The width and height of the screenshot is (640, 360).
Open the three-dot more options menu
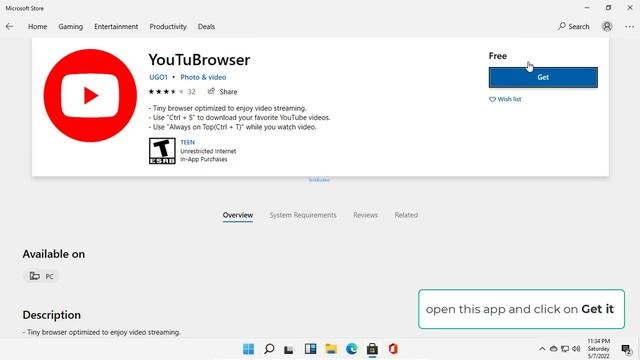[629, 27]
